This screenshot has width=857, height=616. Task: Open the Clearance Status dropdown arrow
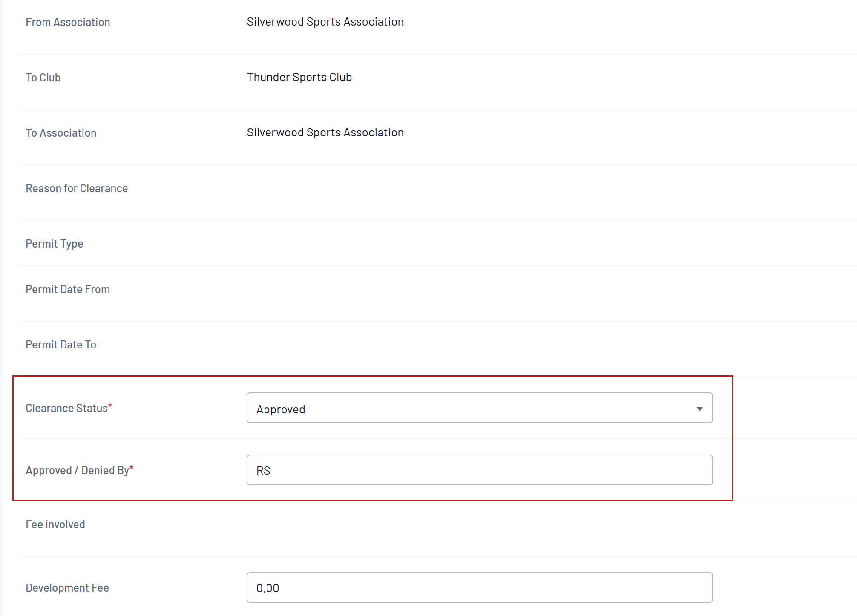(x=699, y=409)
